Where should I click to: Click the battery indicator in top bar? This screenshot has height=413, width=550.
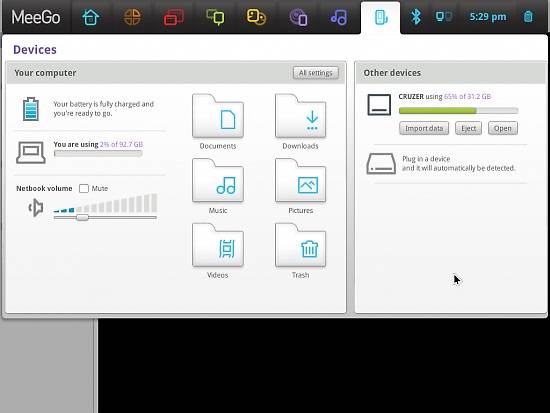pyautogui.click(x=528, y=16)
